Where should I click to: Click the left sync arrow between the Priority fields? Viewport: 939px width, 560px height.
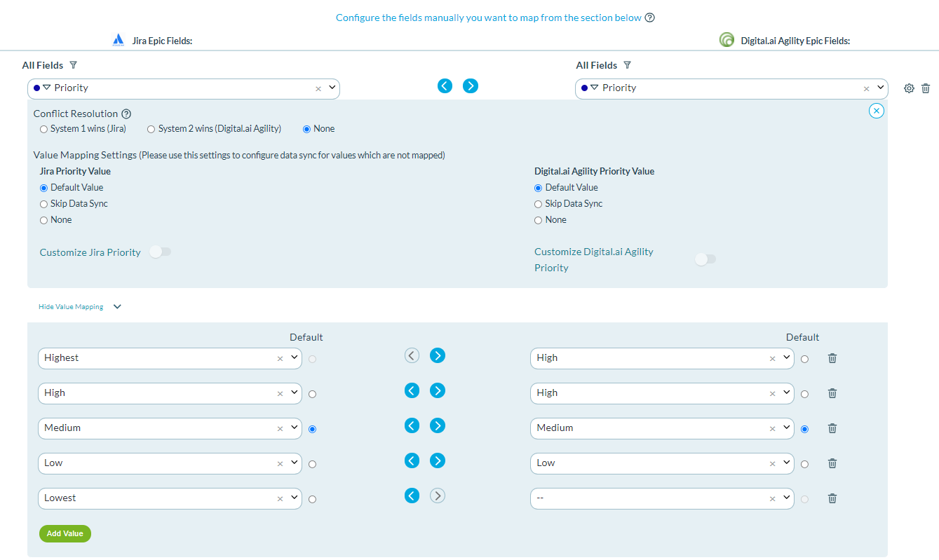(x=445, y=86)
